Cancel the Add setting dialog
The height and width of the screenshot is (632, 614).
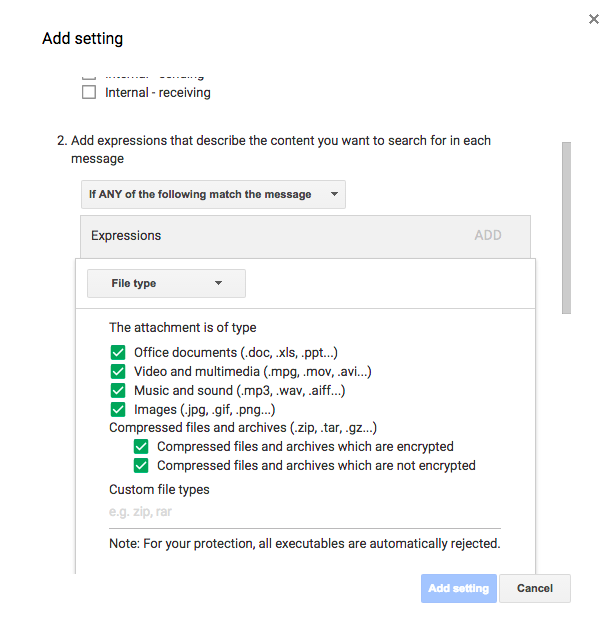pyautogui.click(x=534, y=588)
